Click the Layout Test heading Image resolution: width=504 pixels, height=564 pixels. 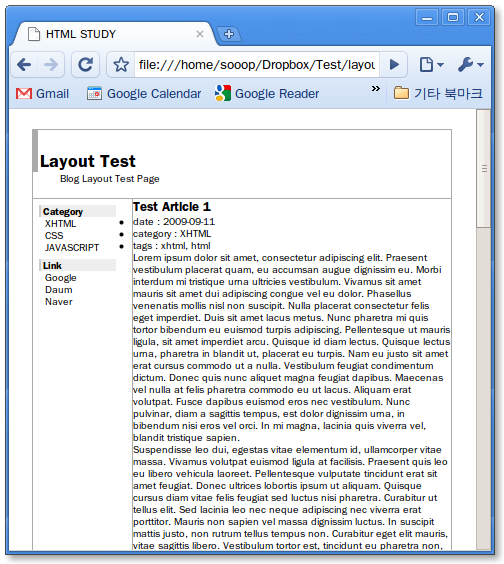coord(88,161)
